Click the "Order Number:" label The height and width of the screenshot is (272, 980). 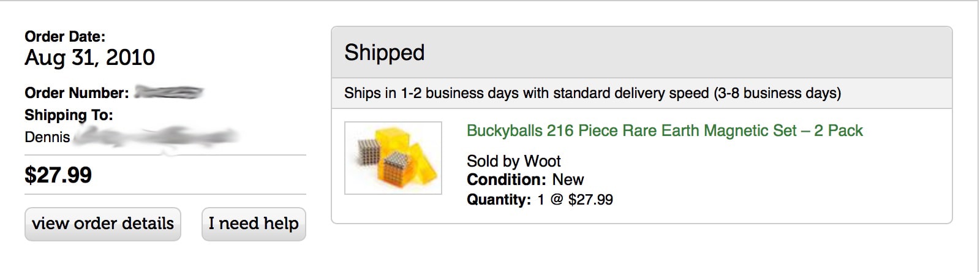[77, 93]
